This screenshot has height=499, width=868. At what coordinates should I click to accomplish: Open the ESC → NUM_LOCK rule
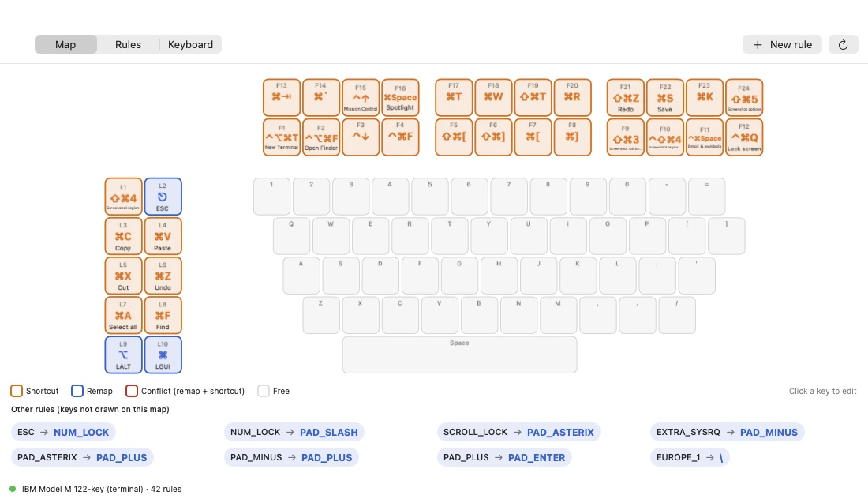(x=63, y=432)
